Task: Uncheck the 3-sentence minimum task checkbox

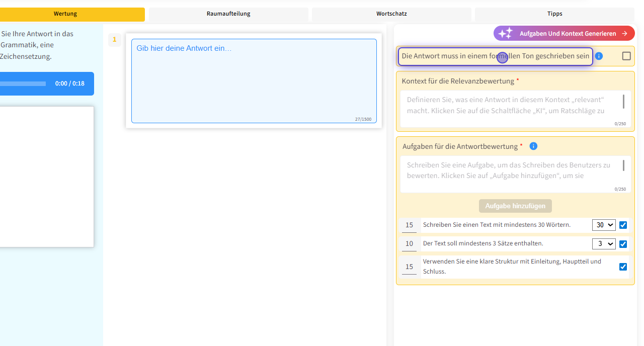Action: pos(623,244)
